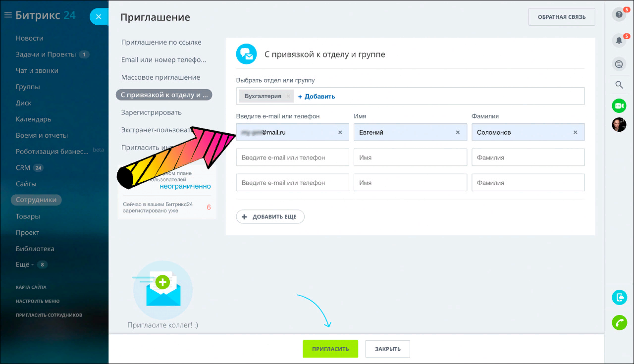Toggle the hamburger menu next to Битрикс 24
Image resolution: width=634 pixels, height=364 pixels.
(x=8, y=15)
